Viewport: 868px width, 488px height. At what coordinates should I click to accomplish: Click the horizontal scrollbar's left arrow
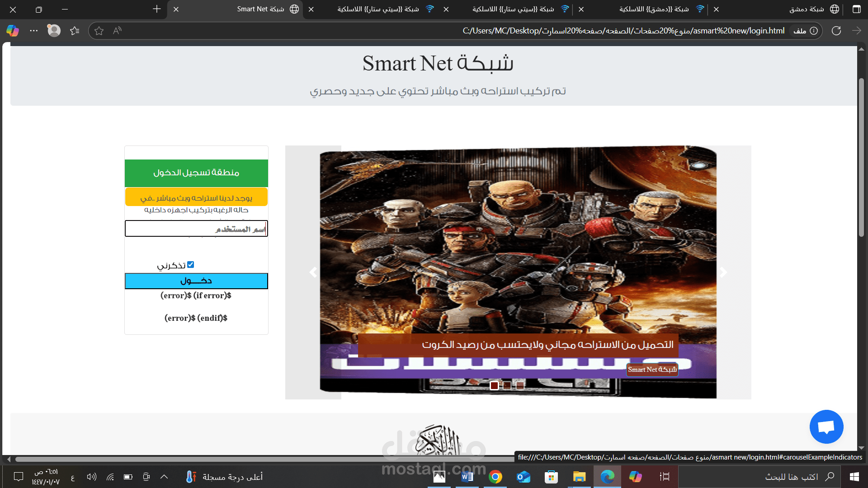[x=9, y=459]
